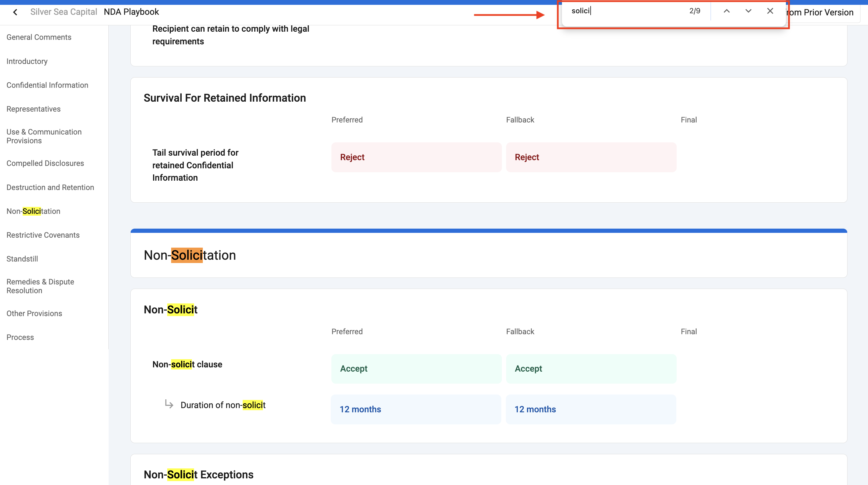Viewport: 868px width, 485px height.
Task: Open General Comments section
Action: (39, 37)
